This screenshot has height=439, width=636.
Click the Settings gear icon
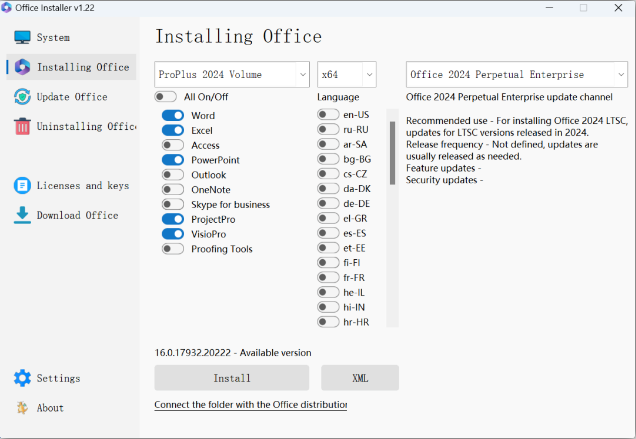[x=22, y=378]
